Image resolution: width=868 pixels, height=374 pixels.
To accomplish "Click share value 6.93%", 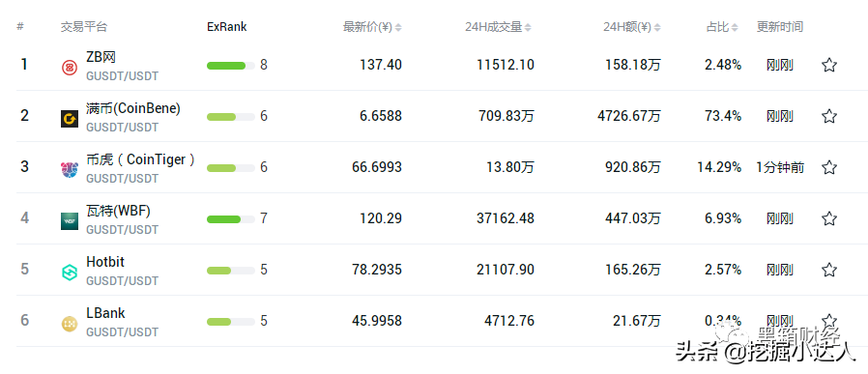I will pyautogui.click(x=723, y=218).
